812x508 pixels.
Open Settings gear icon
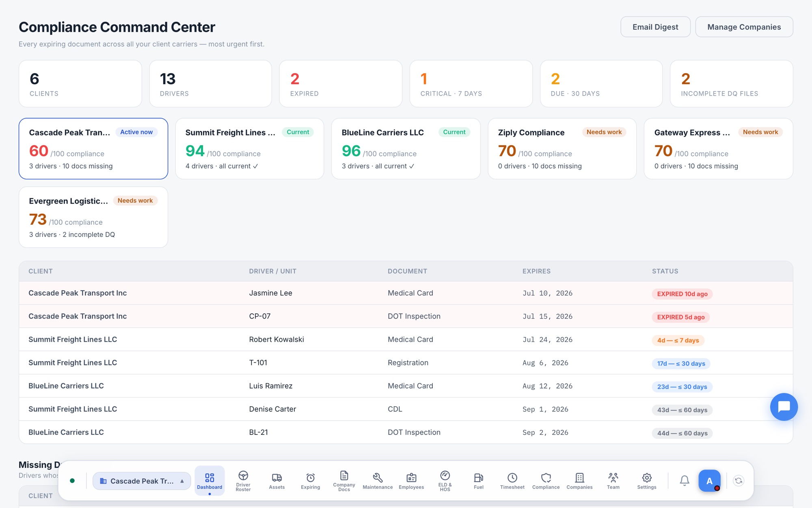(647, 478)
